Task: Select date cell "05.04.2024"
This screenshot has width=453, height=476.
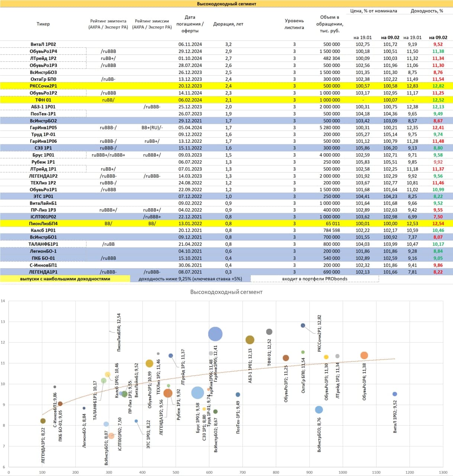Action: tap(190, 128)
